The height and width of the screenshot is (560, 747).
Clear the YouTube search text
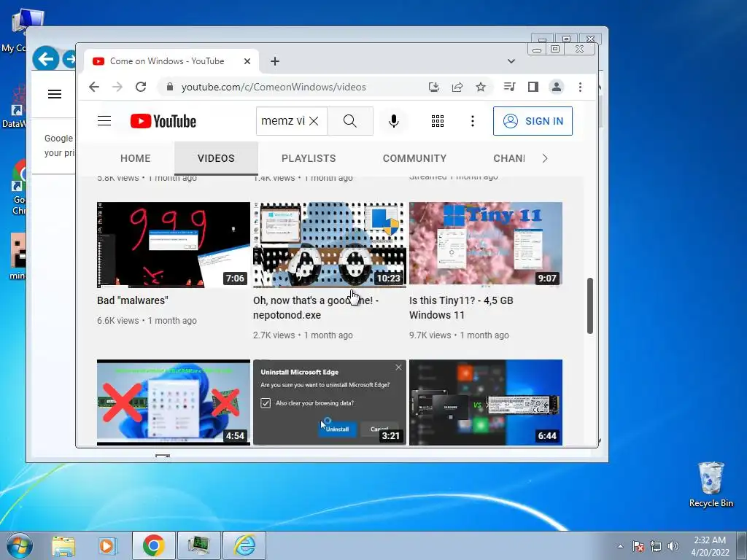(314, 121)
